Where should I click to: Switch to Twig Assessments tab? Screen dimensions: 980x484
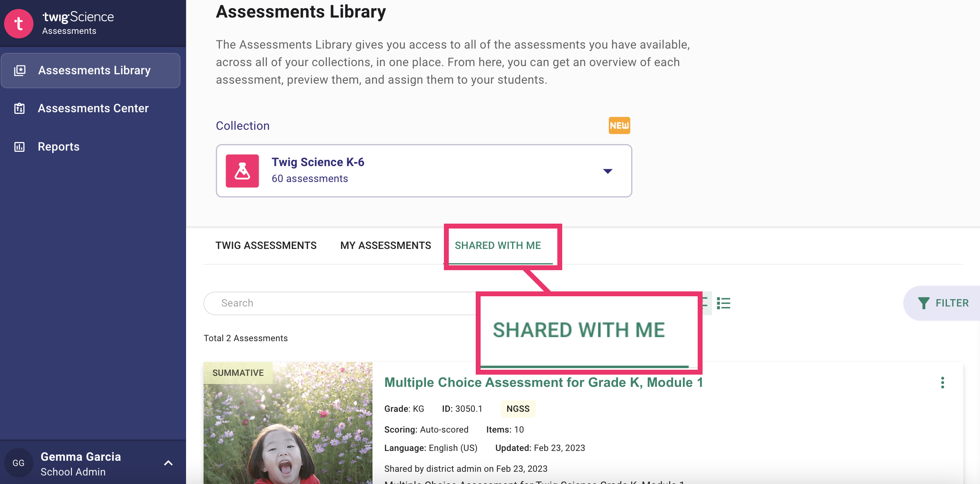point(266,245)
